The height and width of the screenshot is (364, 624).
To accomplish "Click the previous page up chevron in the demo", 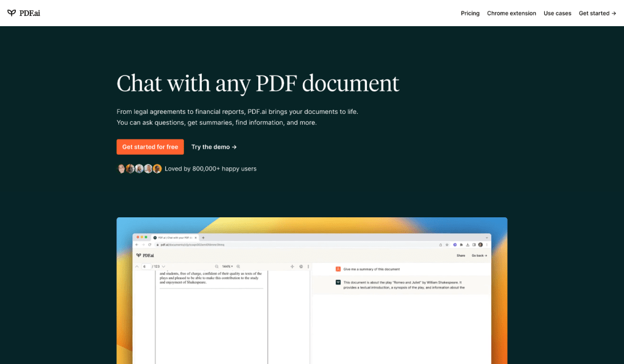I will 137,267.
